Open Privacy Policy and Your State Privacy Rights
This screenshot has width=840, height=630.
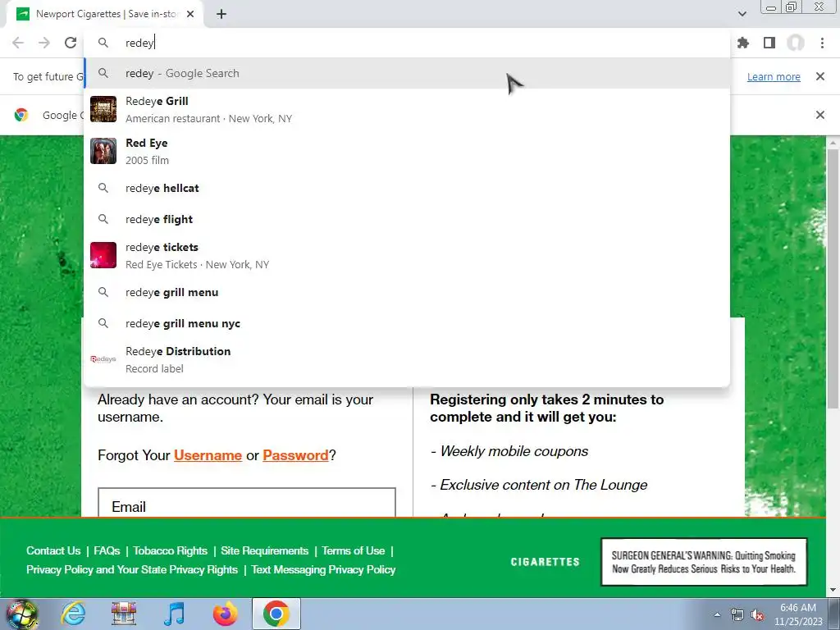click(x=132, y=569)
